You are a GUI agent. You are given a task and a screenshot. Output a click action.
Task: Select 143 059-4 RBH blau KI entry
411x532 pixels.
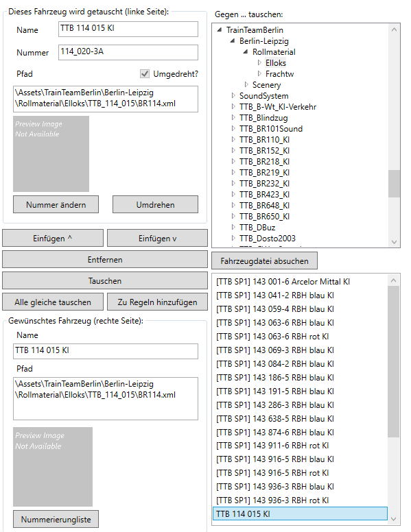coord(300,309)
